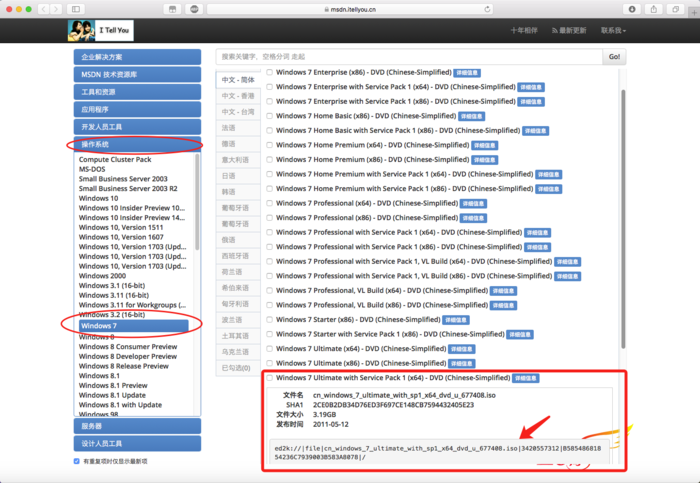Expand the 服务器 category
Screen dimensions: 700x483
pos(138,426)
